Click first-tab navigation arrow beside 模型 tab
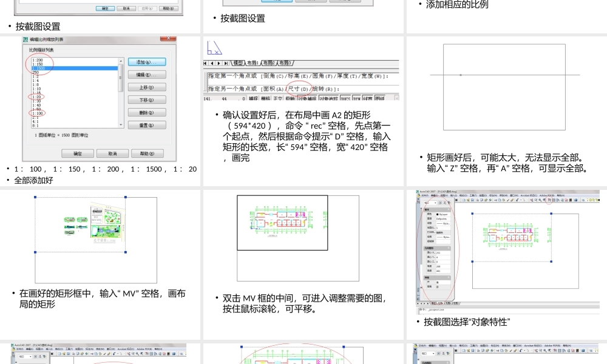 206,63
